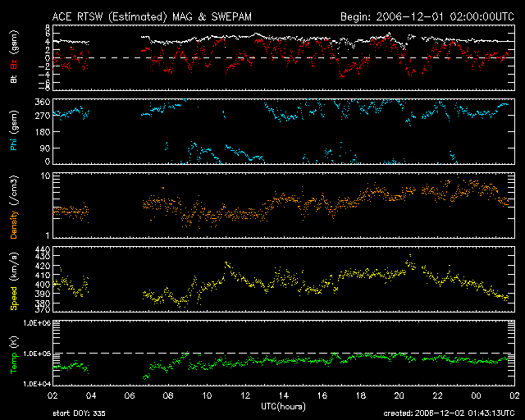Click the "start DOY: 335" footer text
The image size is (525, 420).
tap(79, 413)
